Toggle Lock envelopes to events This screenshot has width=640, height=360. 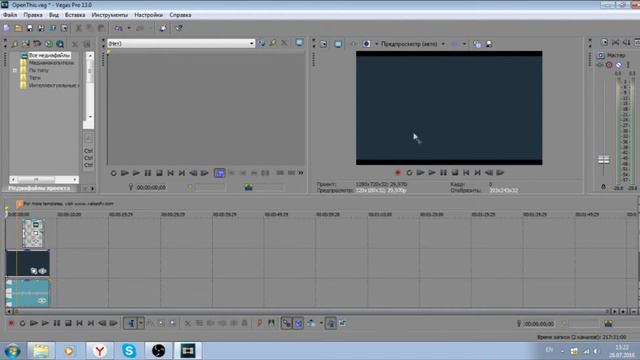point(331,323)
